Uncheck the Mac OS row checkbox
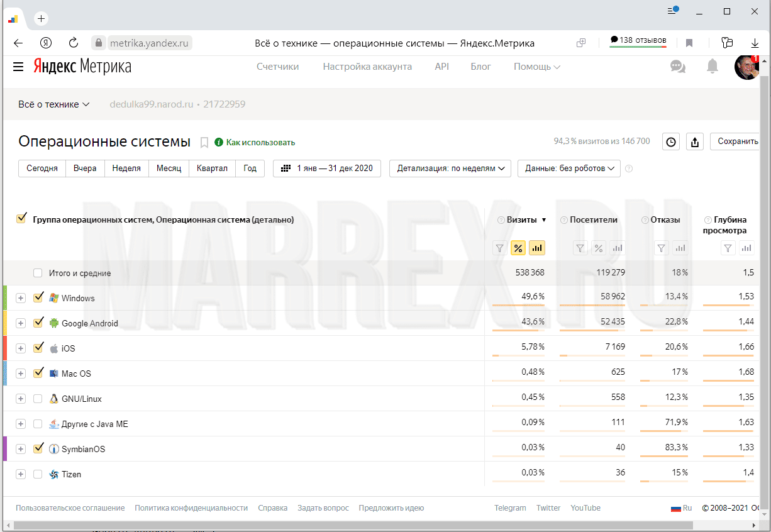Image resolution: width=771 pixels, height=532 pixels. 38,373
